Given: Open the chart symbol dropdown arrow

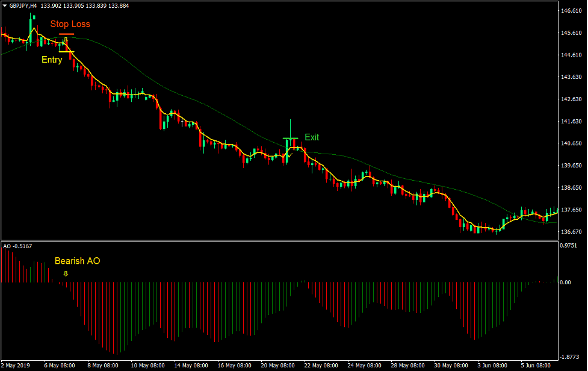Looking at the screenshot, I should coord(5,4).
